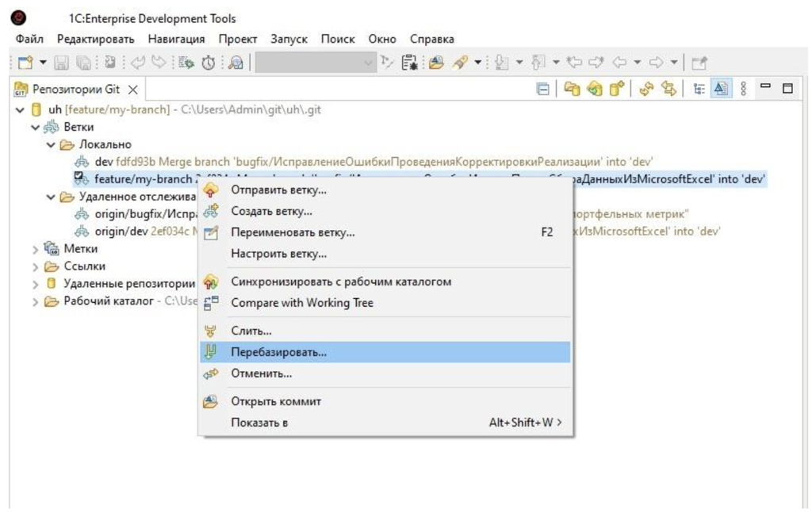Expand the Метки tree node
Viewport: 812px width, 513px height.
click(x=36, y=249)
